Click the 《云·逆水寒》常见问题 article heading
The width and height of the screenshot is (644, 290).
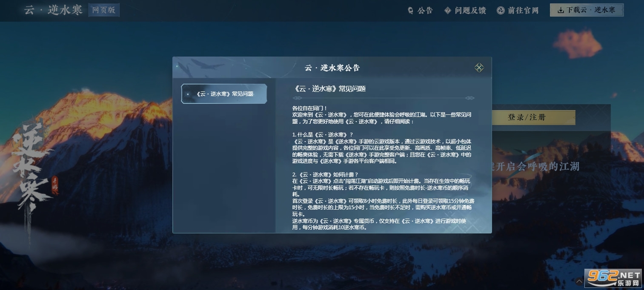[330, 89]
